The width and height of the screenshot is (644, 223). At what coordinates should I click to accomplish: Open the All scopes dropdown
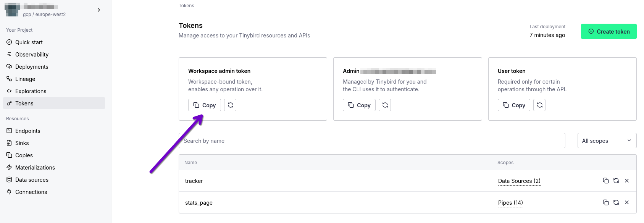pos(607,141)
